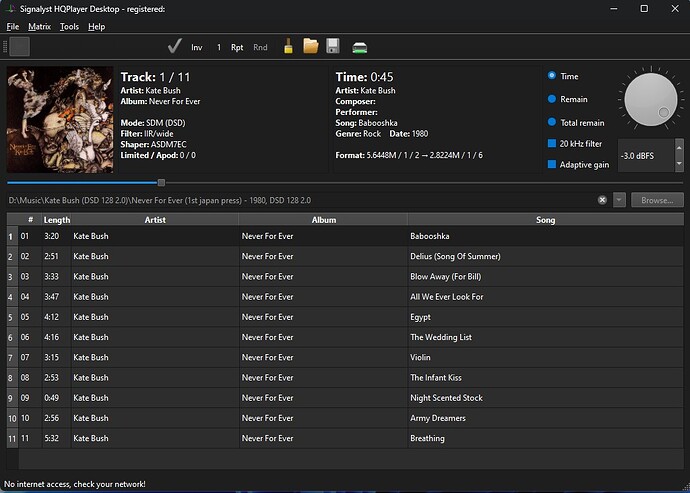This screenshot has height=493, width=690.
Task: Open the File menu
Action: pos(13,27)
